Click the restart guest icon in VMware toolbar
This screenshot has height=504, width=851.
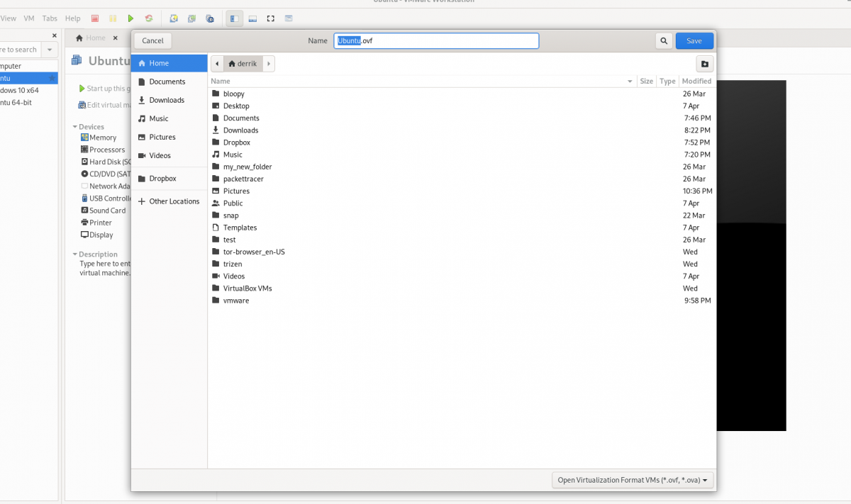click(x=149, y=18)
